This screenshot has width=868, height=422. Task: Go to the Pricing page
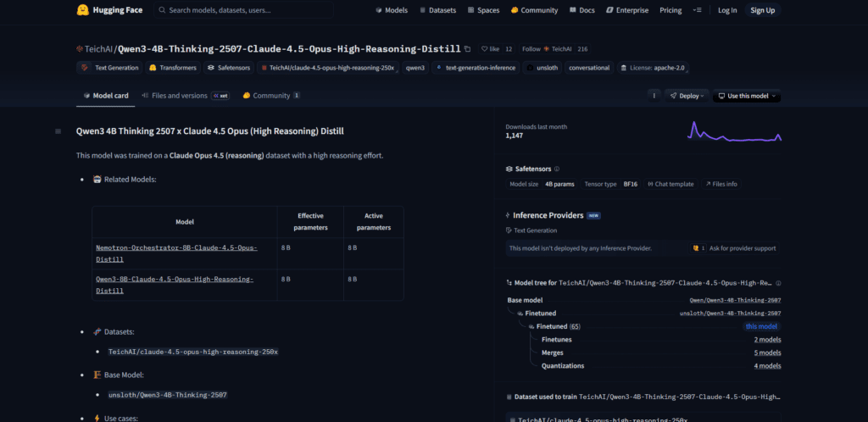coord(670,10)
